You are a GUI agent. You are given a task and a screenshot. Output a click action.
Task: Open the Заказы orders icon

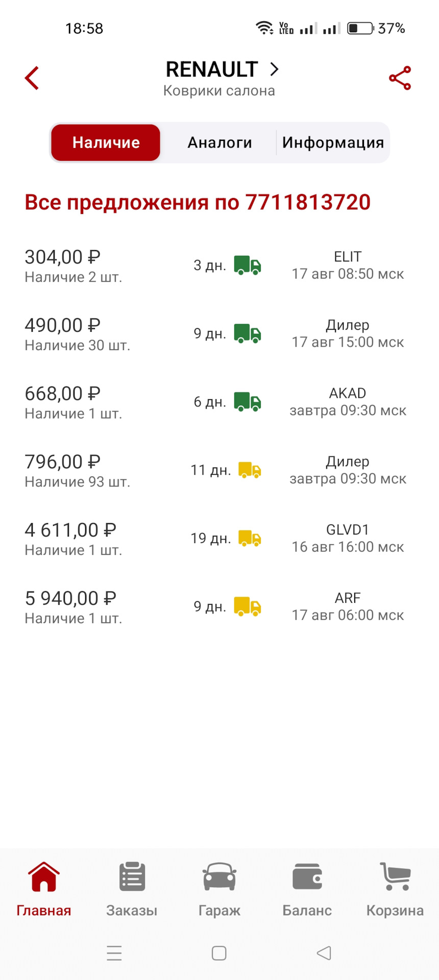132,877
